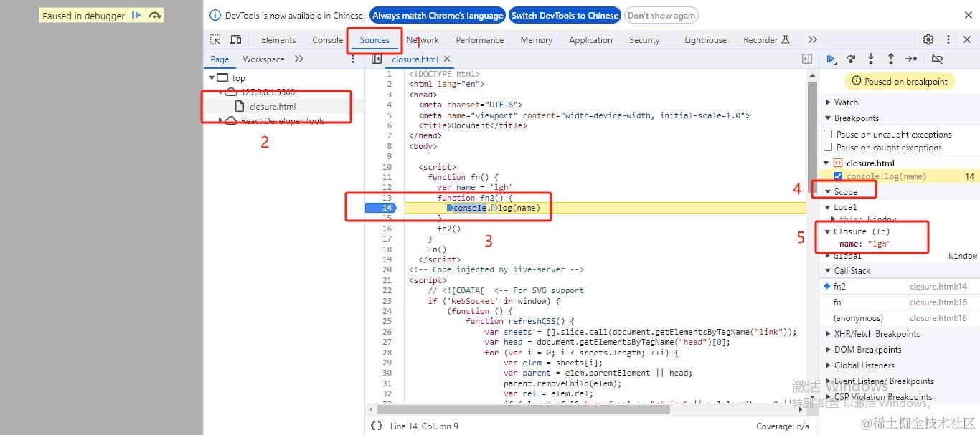Open navigator pane three-dot menu
This screenshot has height=435, width=980.
pyautogui.click(x=352, y=59)
